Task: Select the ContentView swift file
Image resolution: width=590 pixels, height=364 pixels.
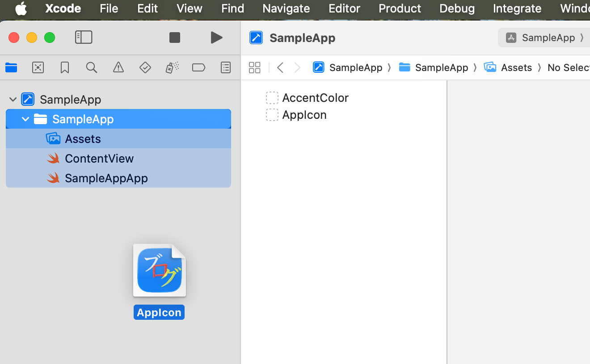Action: pyautogui.click(x=118, y=158)
